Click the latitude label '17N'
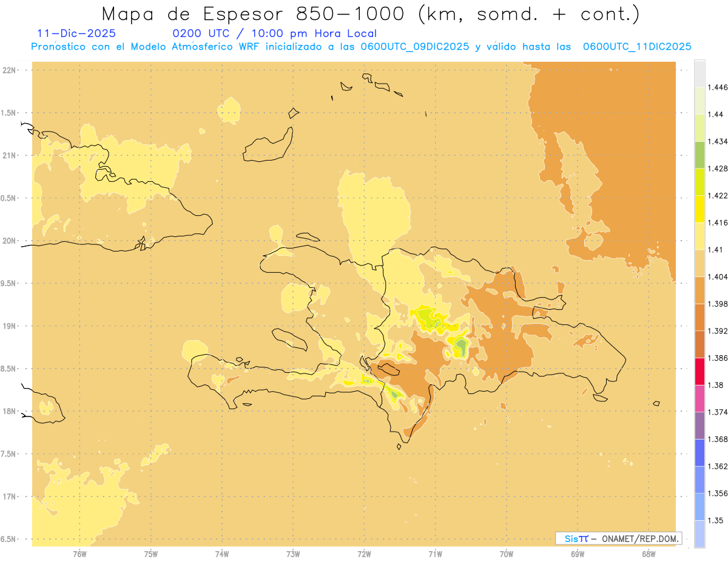 (x=9, y=497)
